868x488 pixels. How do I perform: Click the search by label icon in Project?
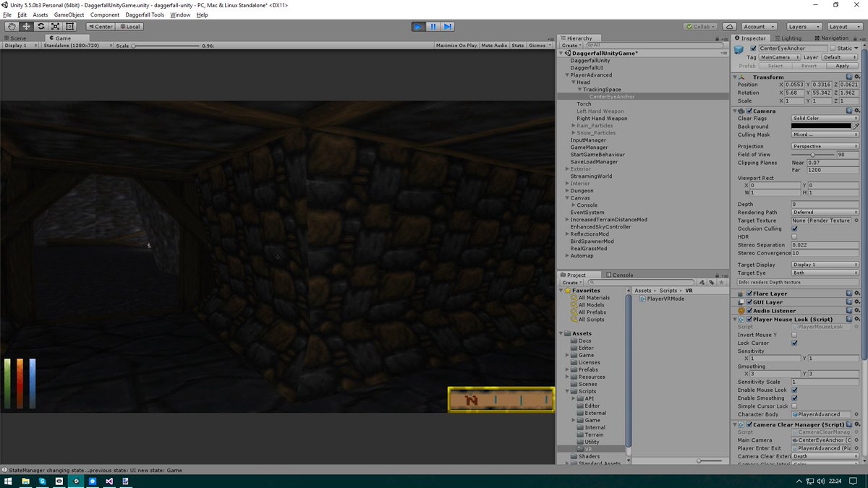point(712,283)
